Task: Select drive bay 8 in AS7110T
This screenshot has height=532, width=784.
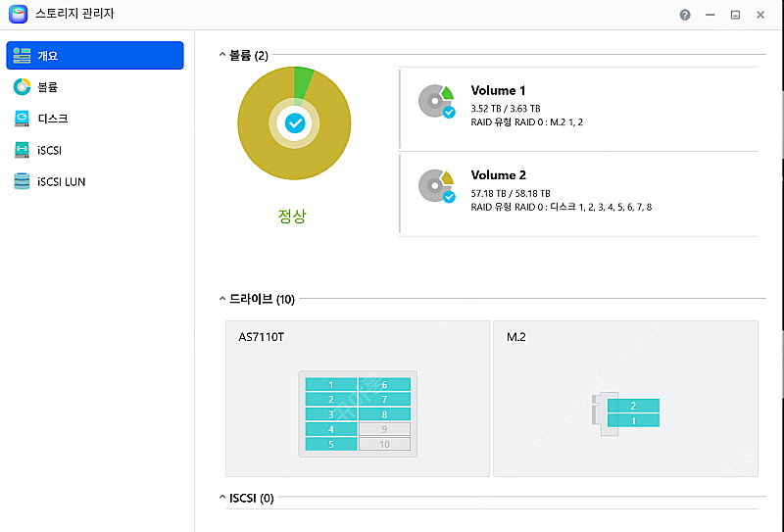Action: [384, 414]
